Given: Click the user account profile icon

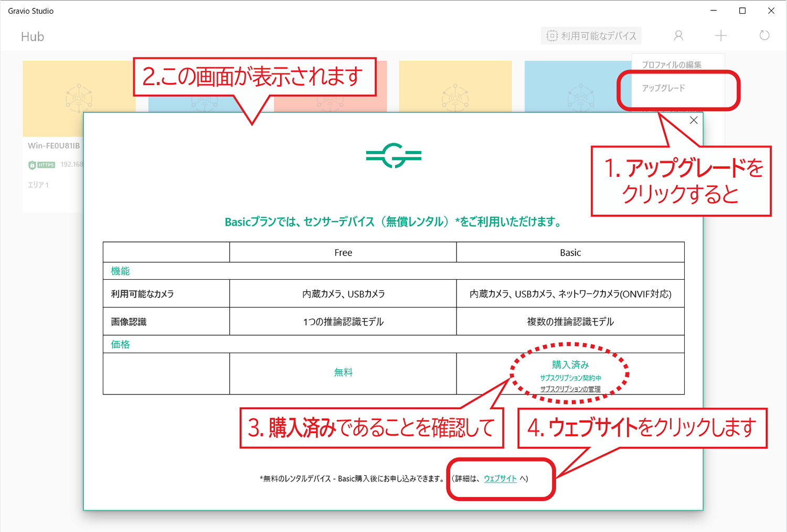Looking at the screenshot, I should pyautogui.click(x=678, y=36).
